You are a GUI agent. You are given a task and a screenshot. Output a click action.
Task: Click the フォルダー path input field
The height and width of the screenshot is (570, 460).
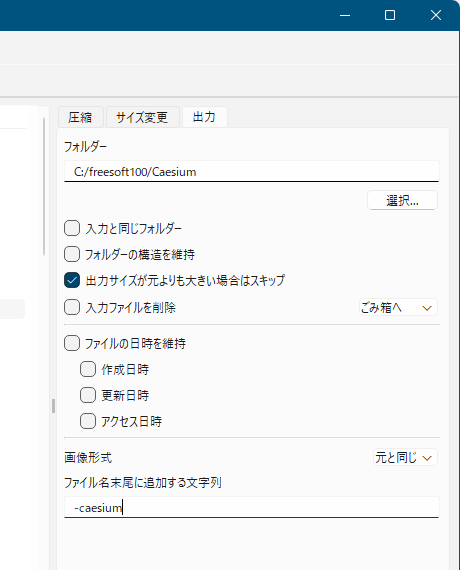252,171
